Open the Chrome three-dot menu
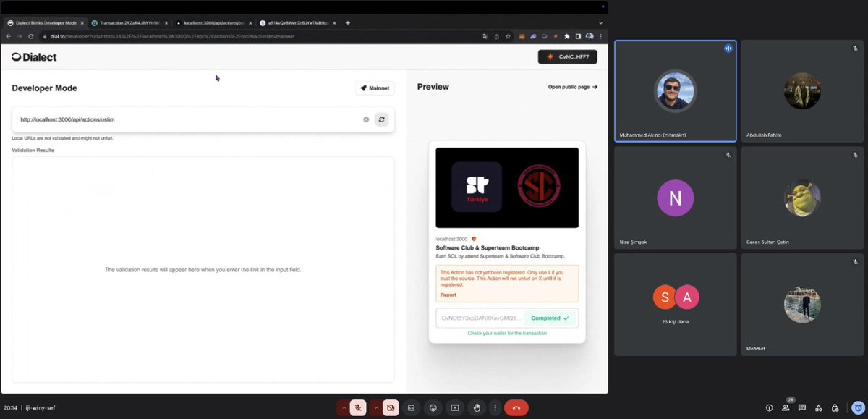Screen dimensions: 868x419 coord(600,36)
